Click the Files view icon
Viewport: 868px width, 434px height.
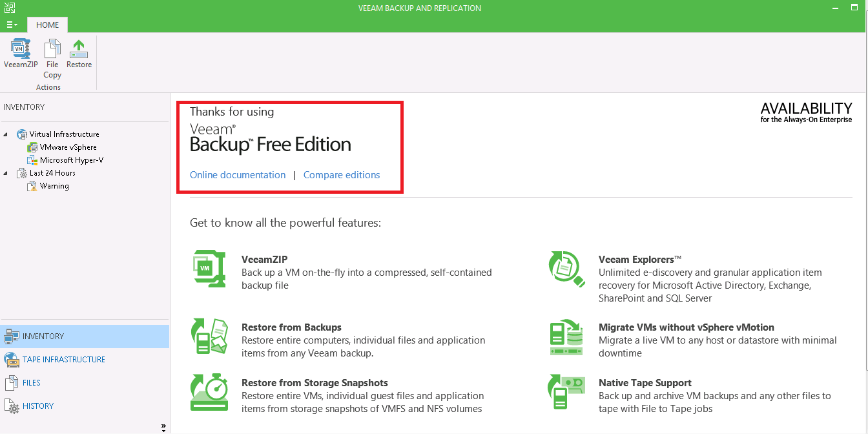click(x=12, y=383)
